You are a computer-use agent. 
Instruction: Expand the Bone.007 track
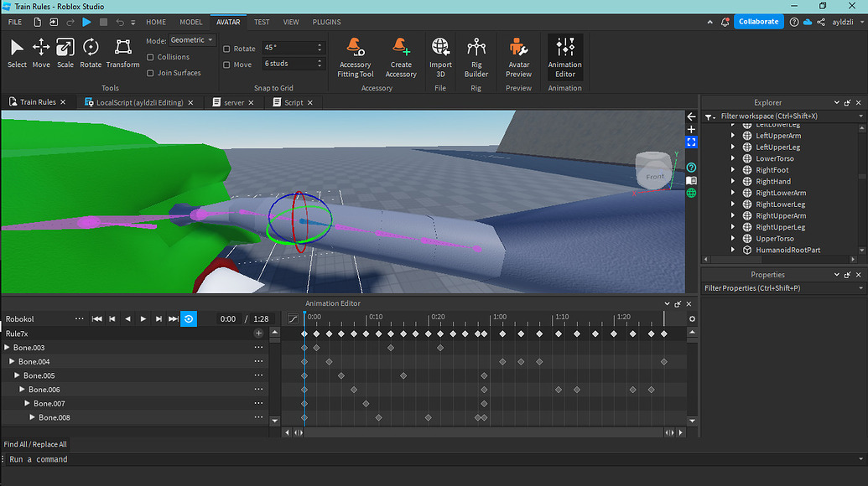(27, 403)
